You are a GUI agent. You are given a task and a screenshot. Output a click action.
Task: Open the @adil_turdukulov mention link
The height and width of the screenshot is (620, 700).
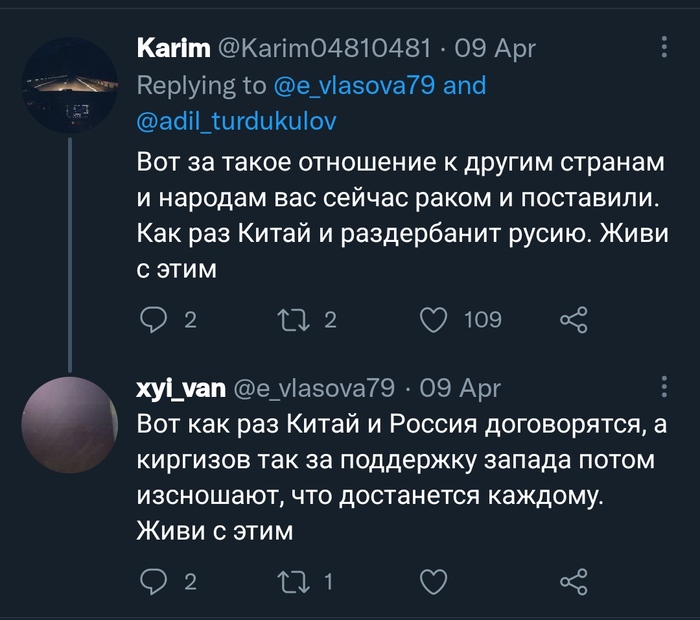pyautogui.click(x=236, y=121)
